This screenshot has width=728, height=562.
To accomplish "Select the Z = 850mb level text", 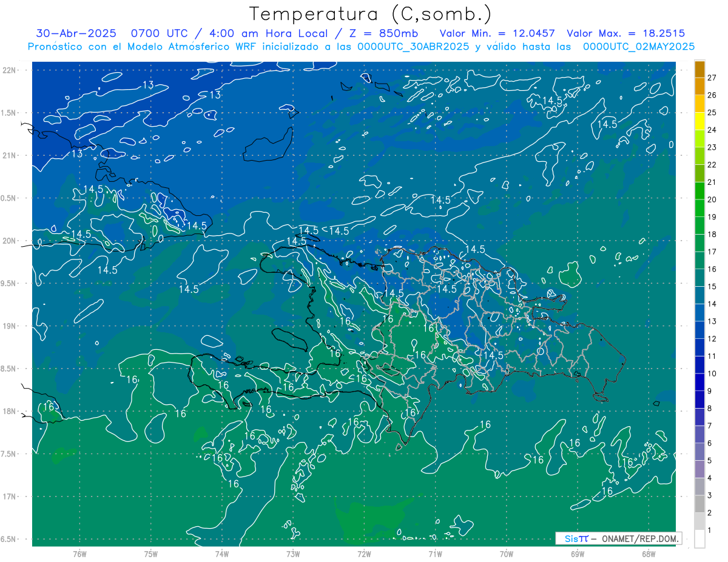I will (383, 33).
